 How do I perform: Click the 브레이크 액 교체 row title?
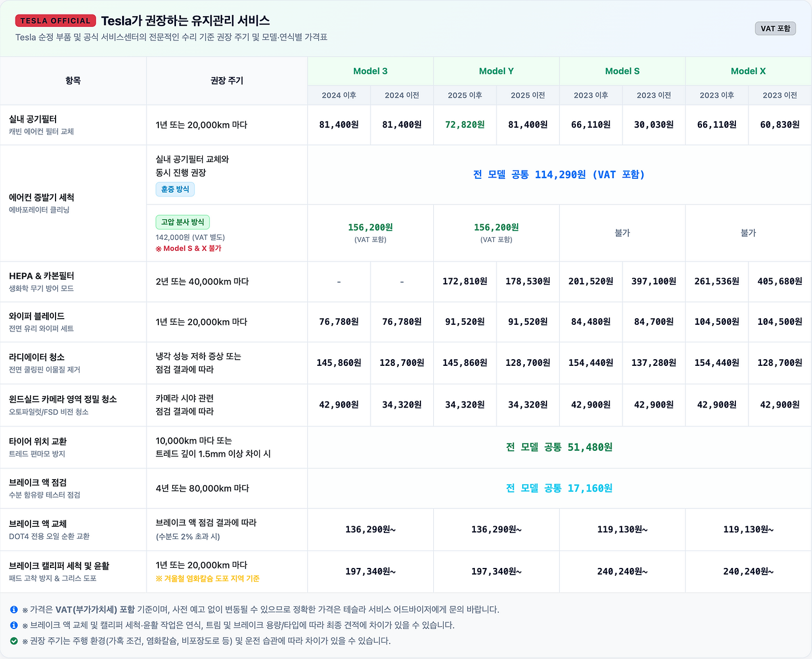pyautogui.click(x=38, y=524)
